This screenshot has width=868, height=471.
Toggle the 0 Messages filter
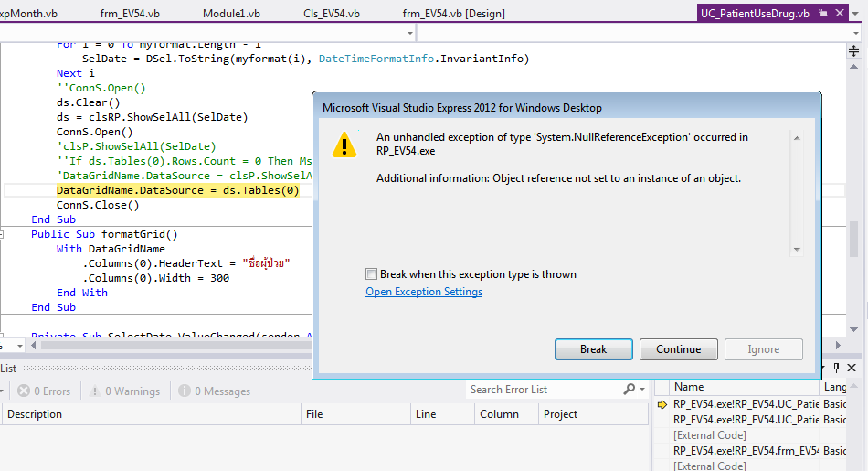(214, 391)
